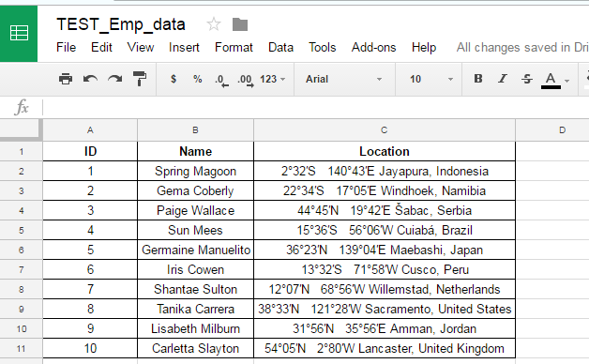Select cell 'Spring Magoon'
589x364 pixels.
click(x=195, y=172)
